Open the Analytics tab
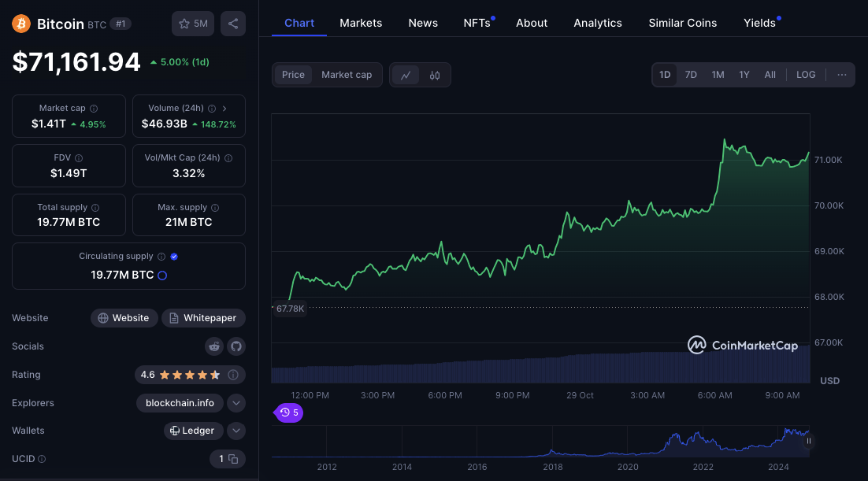Viewport: 868px width, 481px height. 598,24
